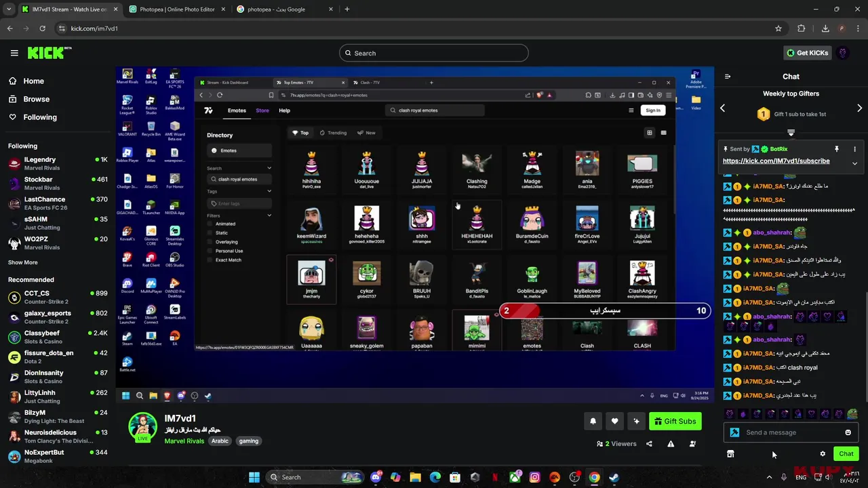The image size is (868, 488).
Task: Show next Weekly top Gifters with right arrow
Action: 859,108
